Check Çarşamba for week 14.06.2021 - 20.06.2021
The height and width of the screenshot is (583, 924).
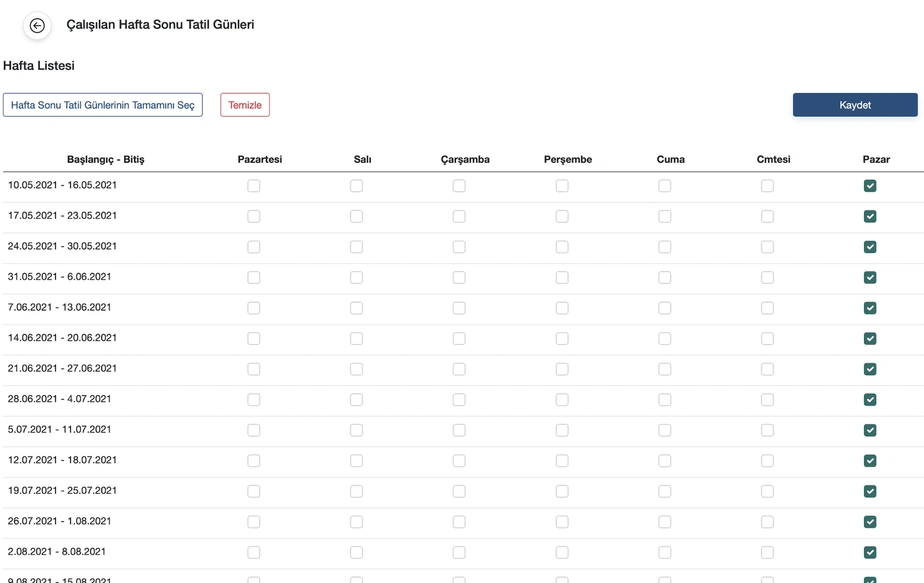pos(459,338)
